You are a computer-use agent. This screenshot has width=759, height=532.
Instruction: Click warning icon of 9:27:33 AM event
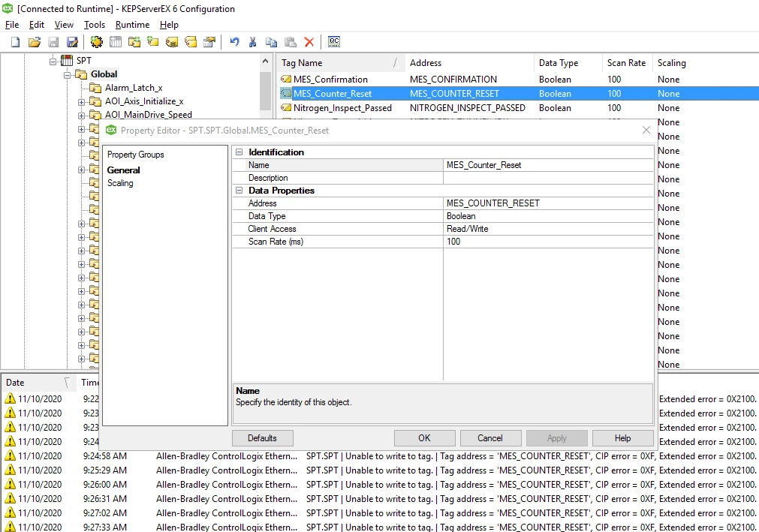click(11, 526)
